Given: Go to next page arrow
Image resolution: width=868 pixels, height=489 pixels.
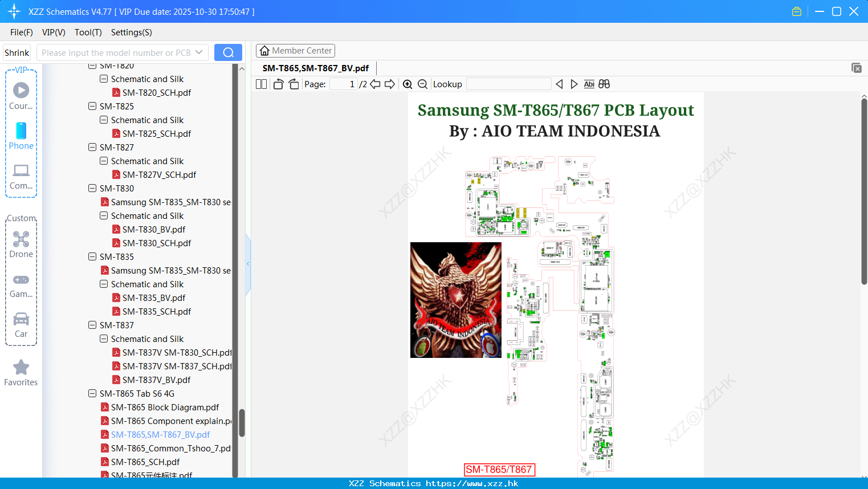Looking at the screenshot, I should point(390,84).
